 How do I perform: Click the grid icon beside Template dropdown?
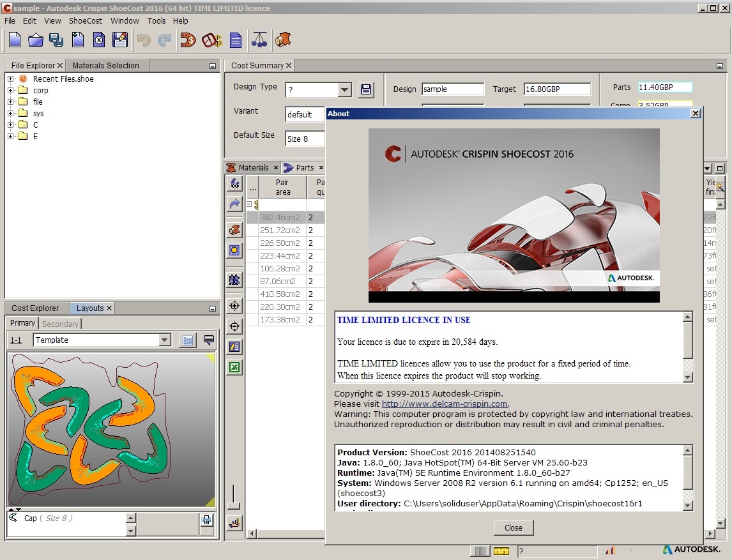tap(188, 340)
